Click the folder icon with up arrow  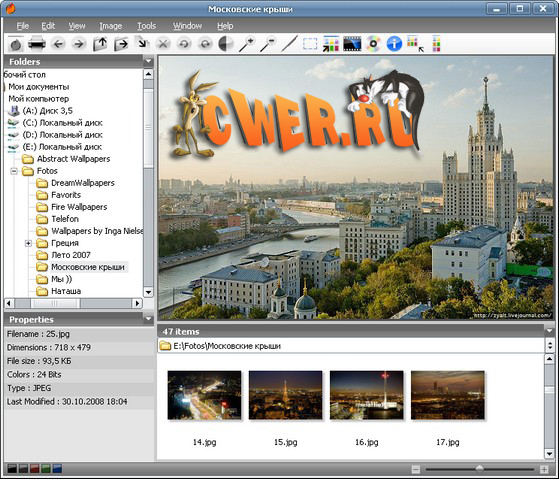coord(100,44)
